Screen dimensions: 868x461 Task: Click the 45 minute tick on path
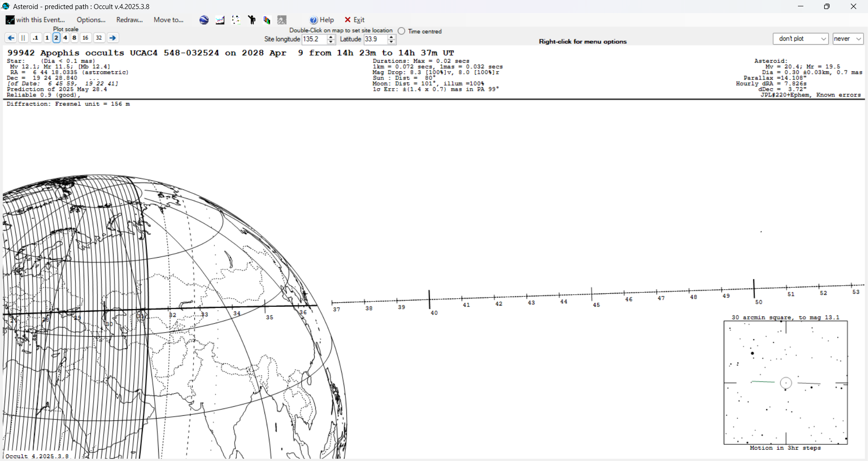coord(592,294)
